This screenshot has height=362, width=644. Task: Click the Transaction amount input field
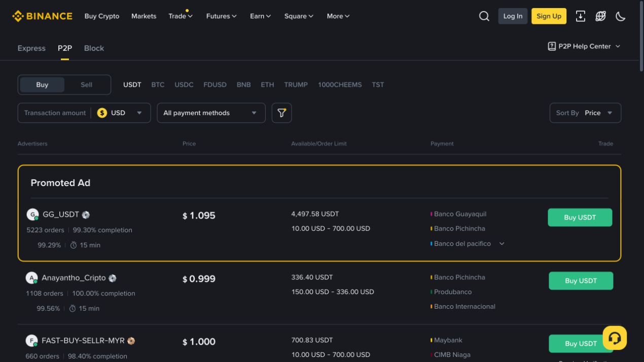[x=55, y=113]
